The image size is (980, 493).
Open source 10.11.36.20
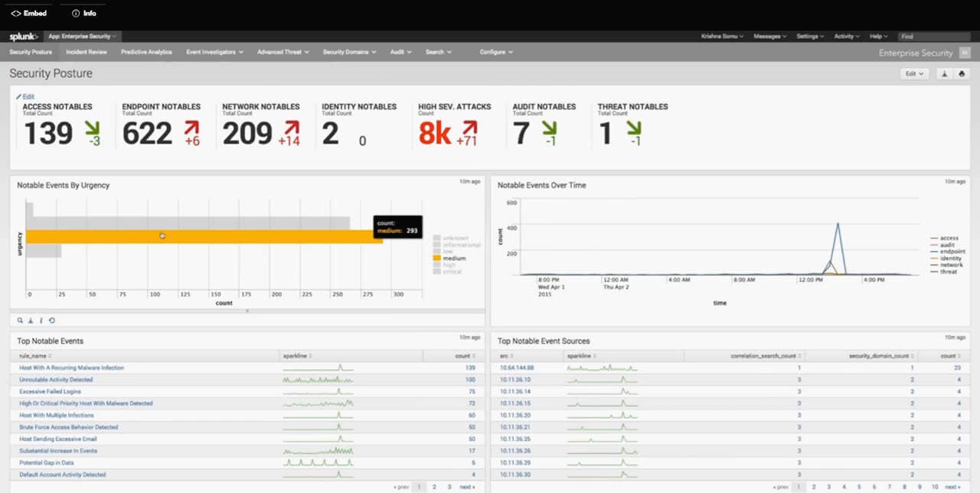coord(515,415)
